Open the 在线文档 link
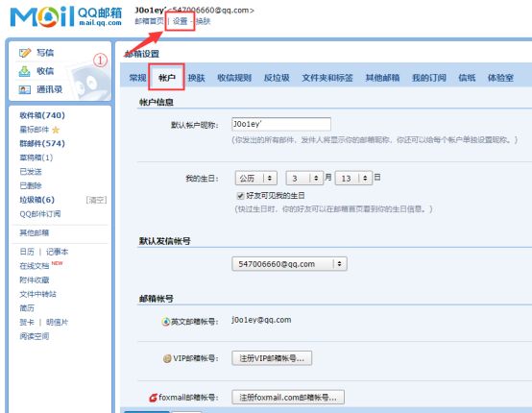 [x=35, y=266]
